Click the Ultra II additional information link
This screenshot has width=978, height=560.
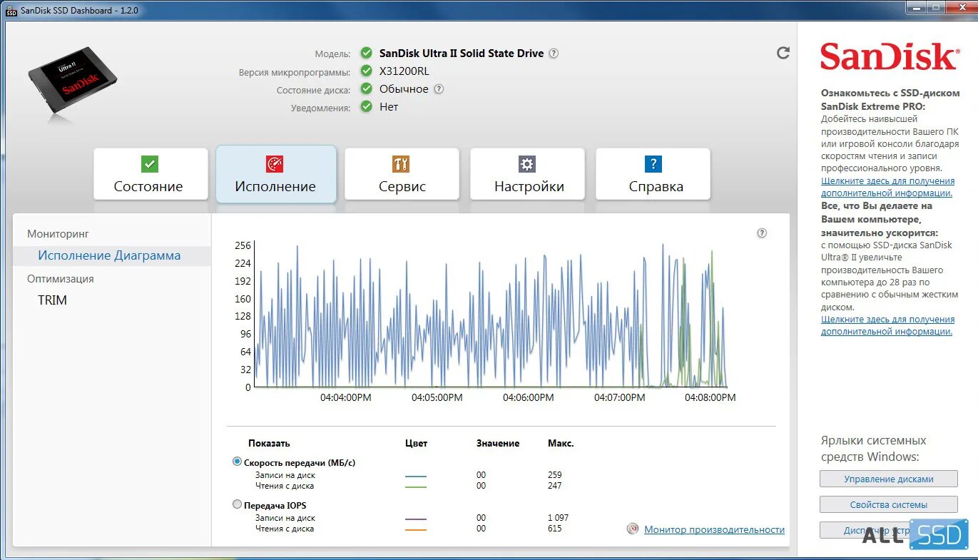887,325
